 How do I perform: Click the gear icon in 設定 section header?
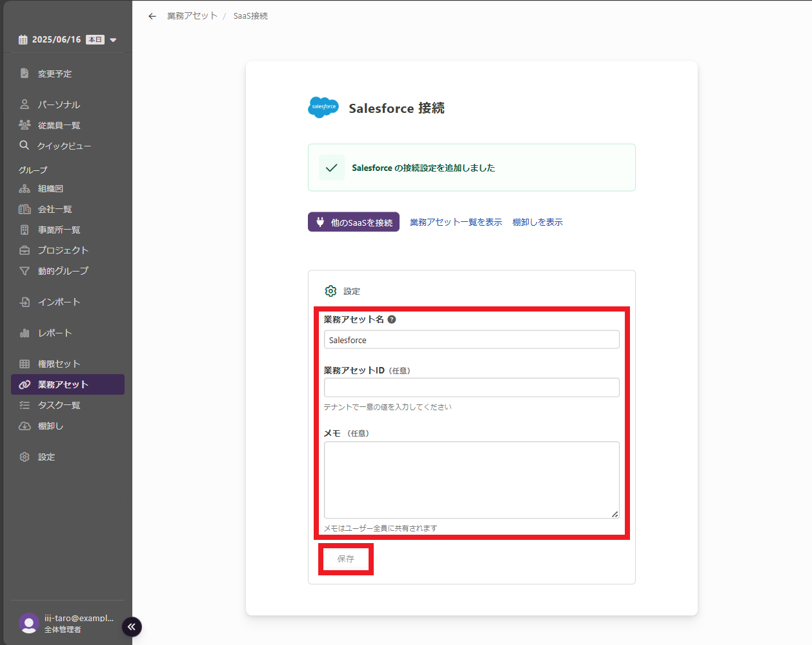pyautogui.click(x=330, y=291)
